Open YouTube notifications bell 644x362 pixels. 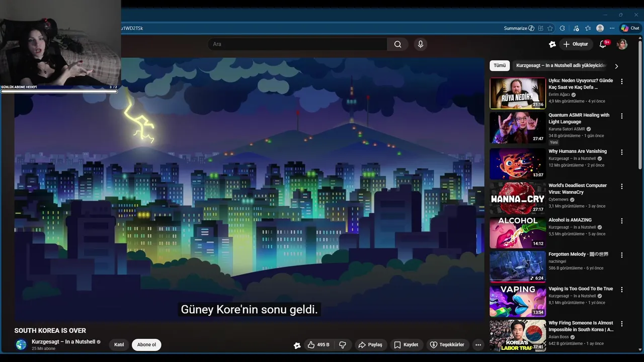(x=603, y=44)
